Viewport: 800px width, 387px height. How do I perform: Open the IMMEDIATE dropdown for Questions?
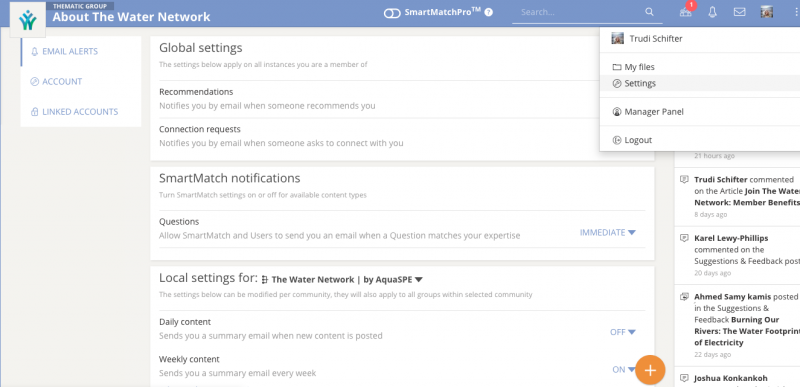coord(608,233)
